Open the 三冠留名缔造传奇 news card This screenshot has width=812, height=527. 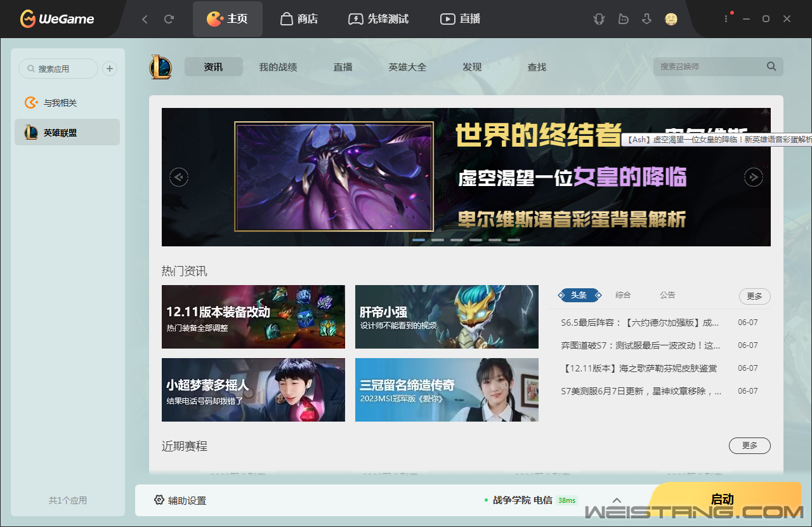coord(447,390)
